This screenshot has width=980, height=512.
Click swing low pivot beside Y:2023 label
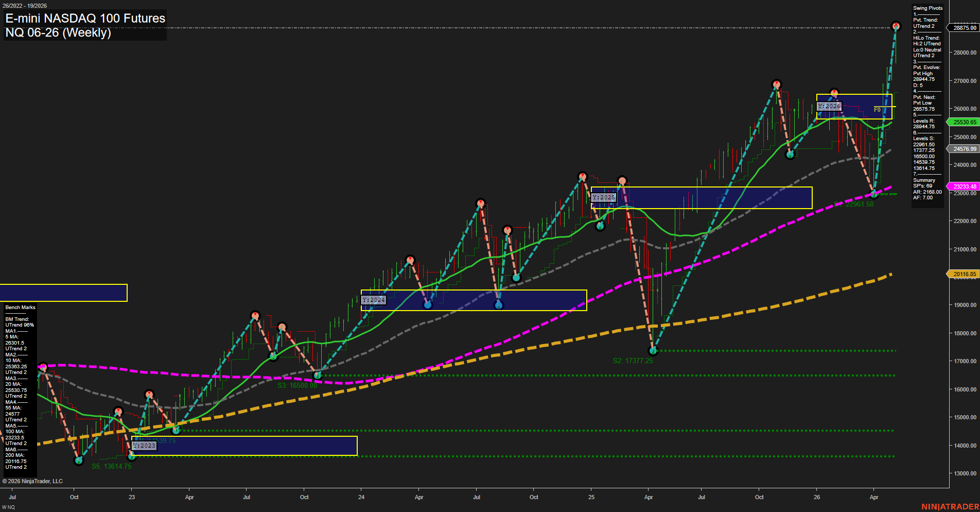132,456
